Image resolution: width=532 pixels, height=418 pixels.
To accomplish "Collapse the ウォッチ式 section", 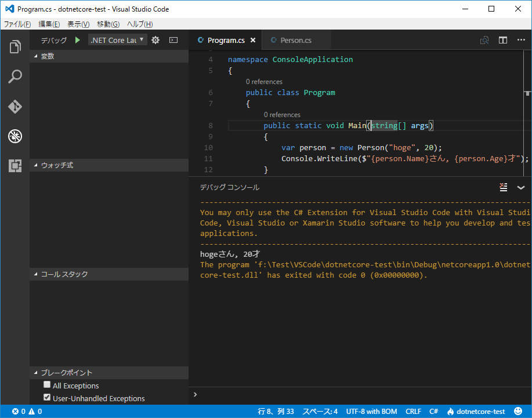I will coord(109,165).
